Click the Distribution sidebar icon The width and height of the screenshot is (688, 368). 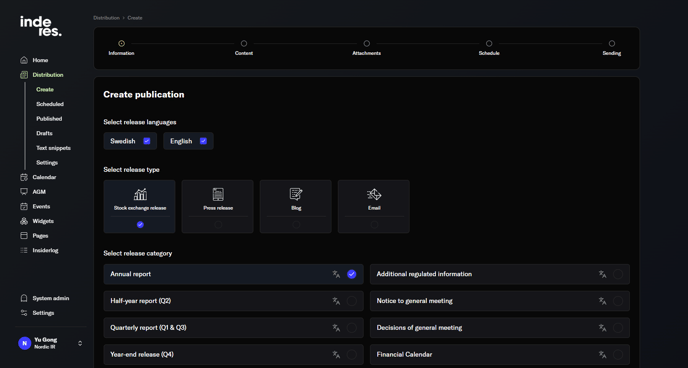[24, 75]
